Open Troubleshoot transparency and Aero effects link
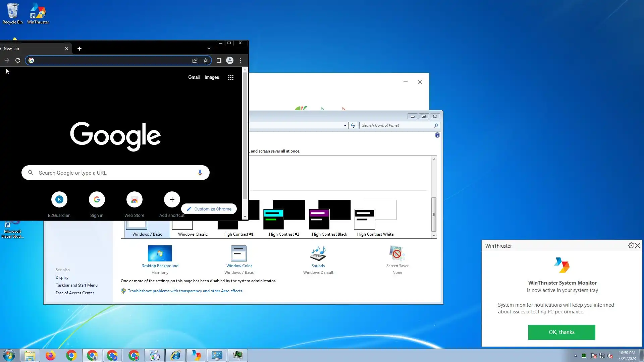The width and height of the screenshot is (644, 362). [185, 291]
